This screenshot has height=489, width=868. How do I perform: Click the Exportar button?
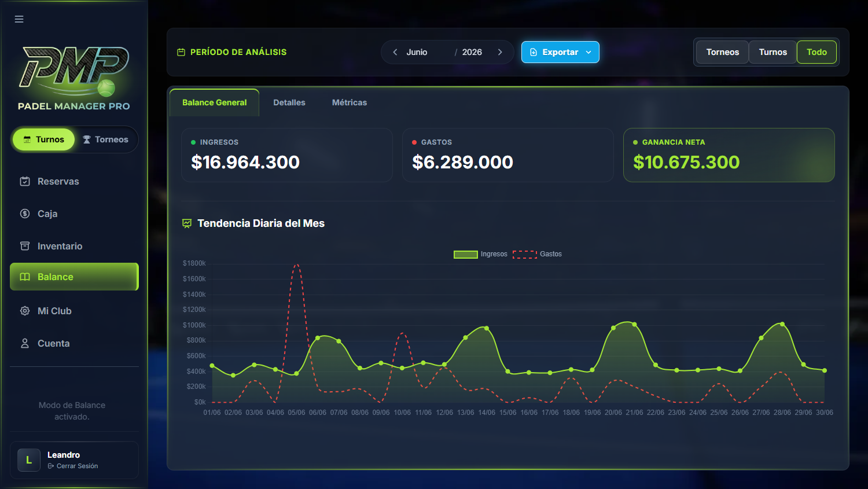pos(560,52)
